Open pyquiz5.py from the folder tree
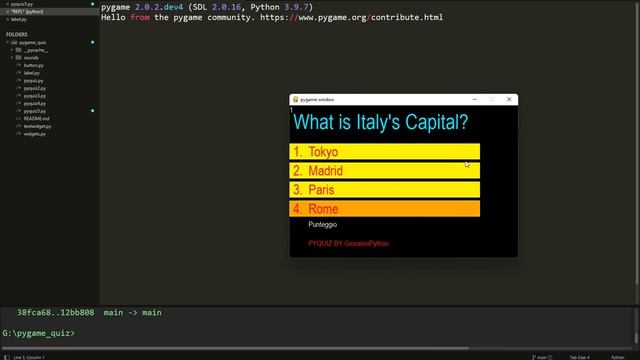The width and height of the screenshot is (640, 360). pyautogui.click(x=35, y=111)
